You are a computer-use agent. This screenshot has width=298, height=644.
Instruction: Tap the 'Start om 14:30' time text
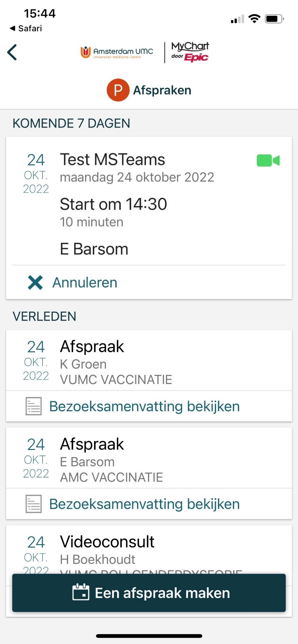pyautogui.click(x=113, y=204)
